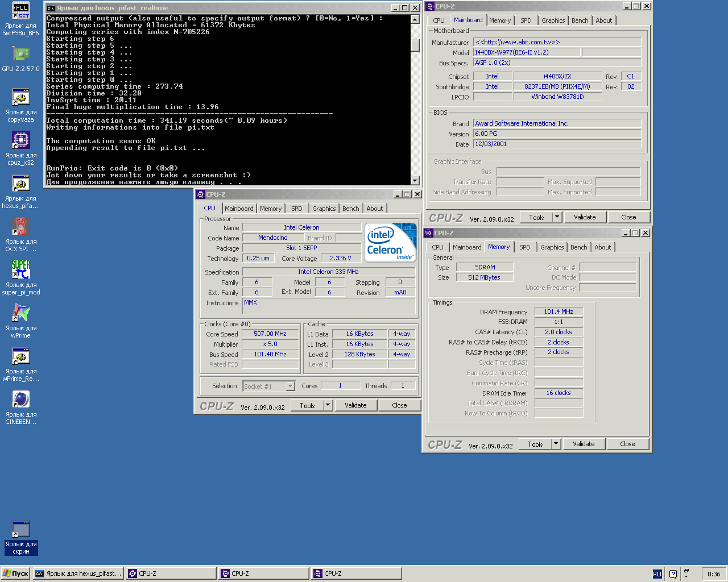Open Mainboard tab in the CPU window

point(239,209)
